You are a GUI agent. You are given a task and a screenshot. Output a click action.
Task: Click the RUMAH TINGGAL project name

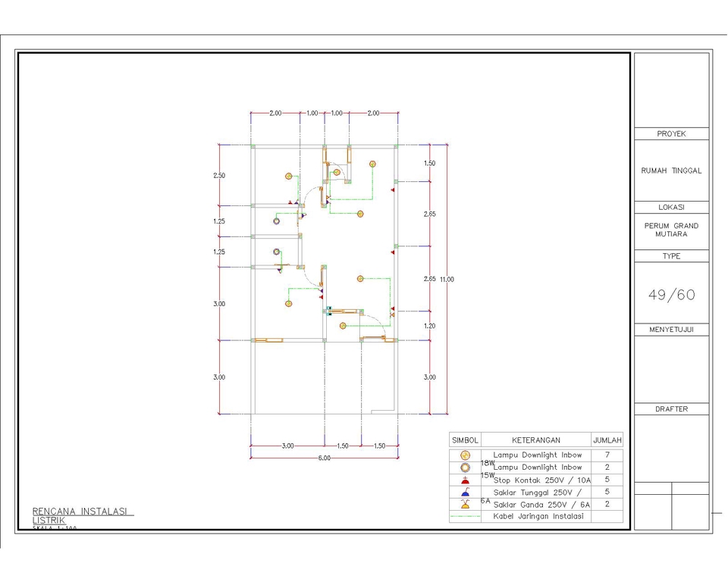[x=671, y=171]
